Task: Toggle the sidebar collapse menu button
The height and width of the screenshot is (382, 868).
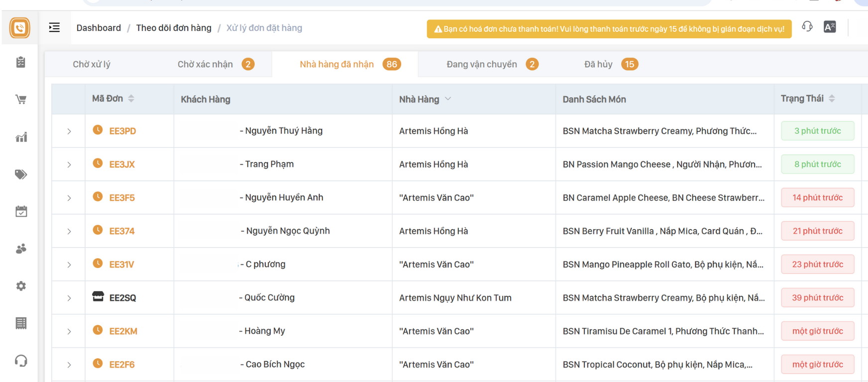Action: tap(54, 28)
